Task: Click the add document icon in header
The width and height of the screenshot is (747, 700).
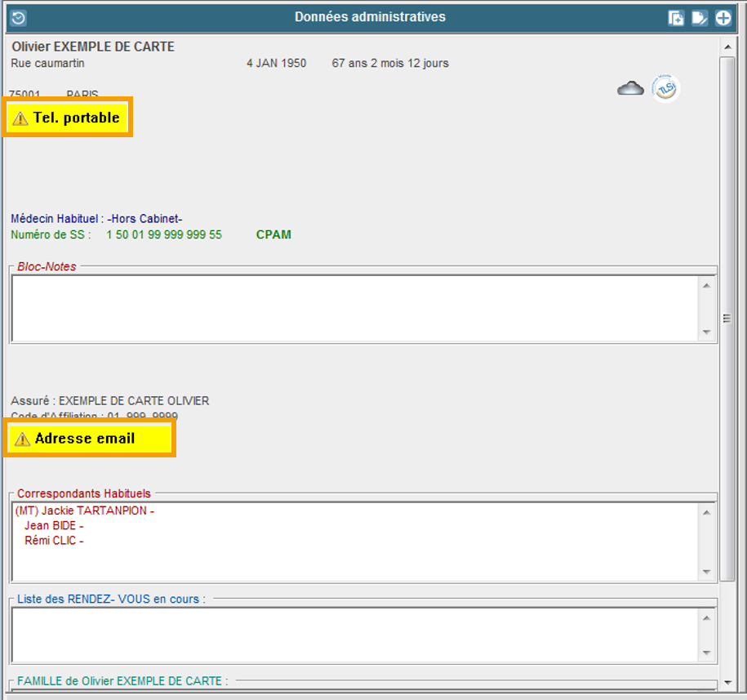Action: click(x=676, y=18)
